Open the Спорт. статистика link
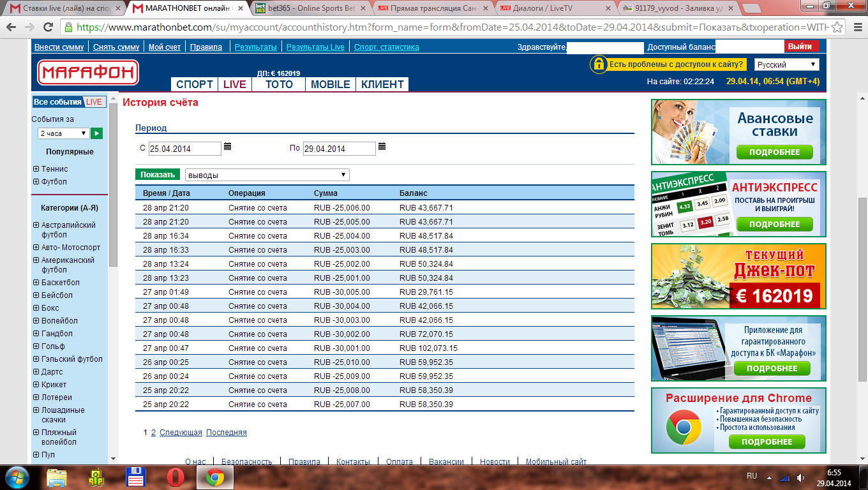868x490 pixels. tap(387, 47)
